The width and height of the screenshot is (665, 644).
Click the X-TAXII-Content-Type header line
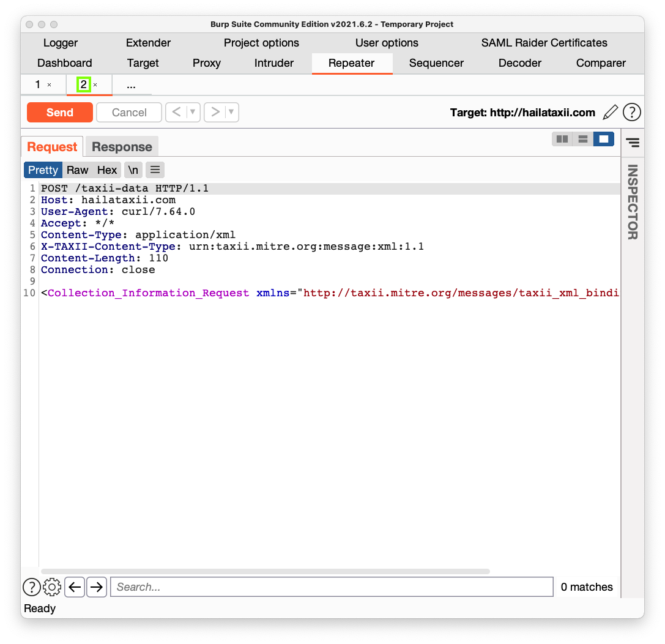pos(232,247)
